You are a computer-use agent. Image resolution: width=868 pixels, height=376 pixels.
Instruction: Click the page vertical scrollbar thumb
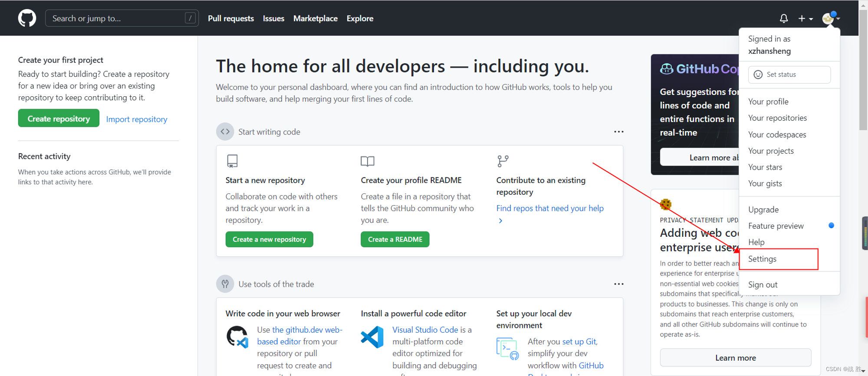(863, 69)
